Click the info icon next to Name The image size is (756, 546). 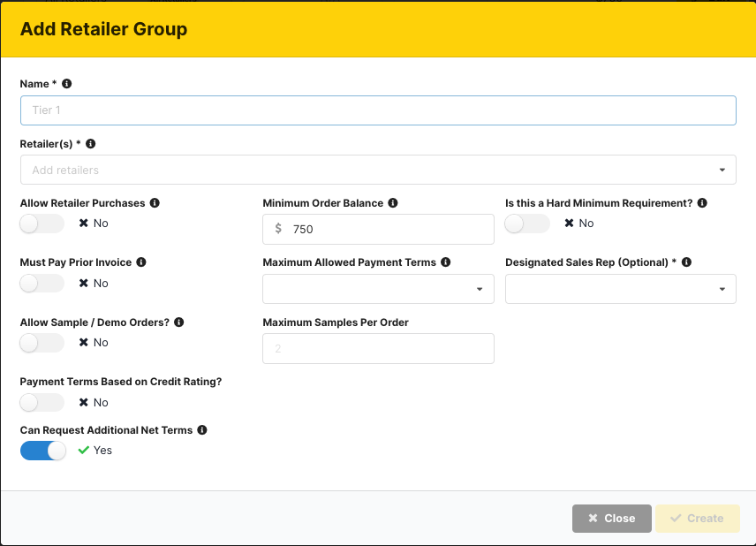[x=66, y=84]
